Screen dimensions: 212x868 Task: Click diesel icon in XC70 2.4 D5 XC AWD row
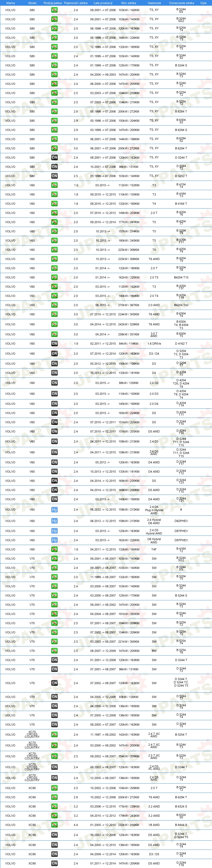[x=54, y=767]
